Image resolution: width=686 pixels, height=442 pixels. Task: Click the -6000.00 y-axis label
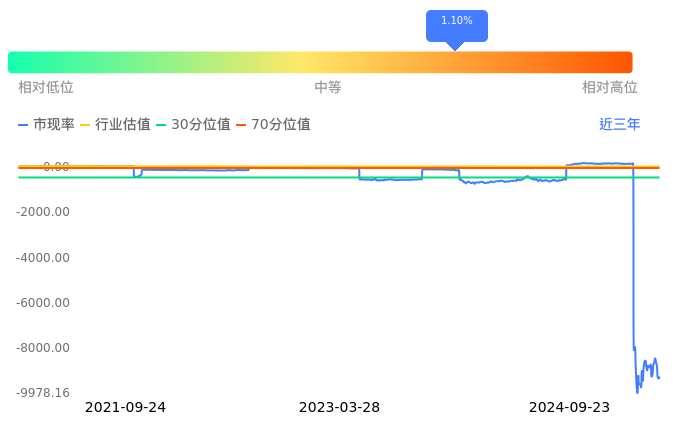tap(43, 303)
